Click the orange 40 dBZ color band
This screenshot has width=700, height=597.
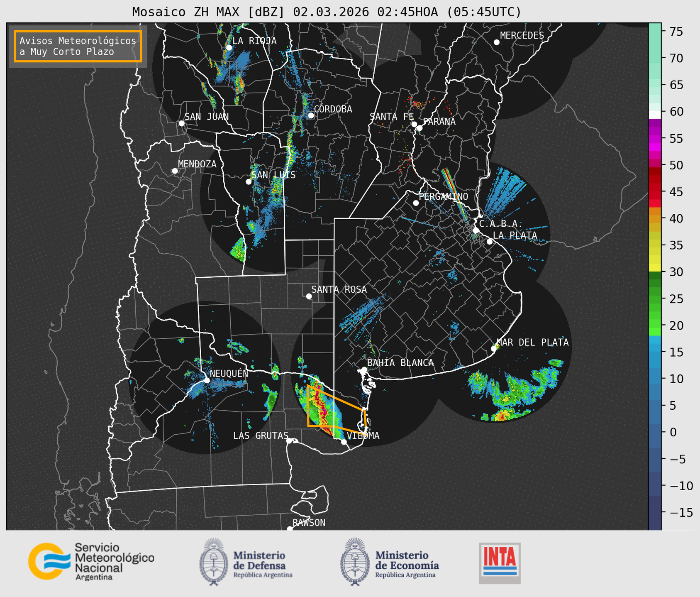point(655,219)
